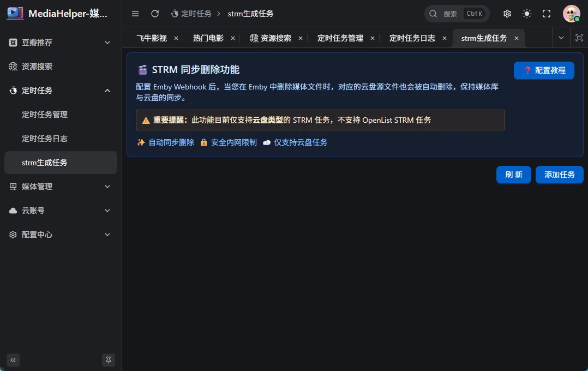The width and height of the screenshot is (588, 371).
Task: Toggle light/dark theme sun icon
Action: click(527, 14)
